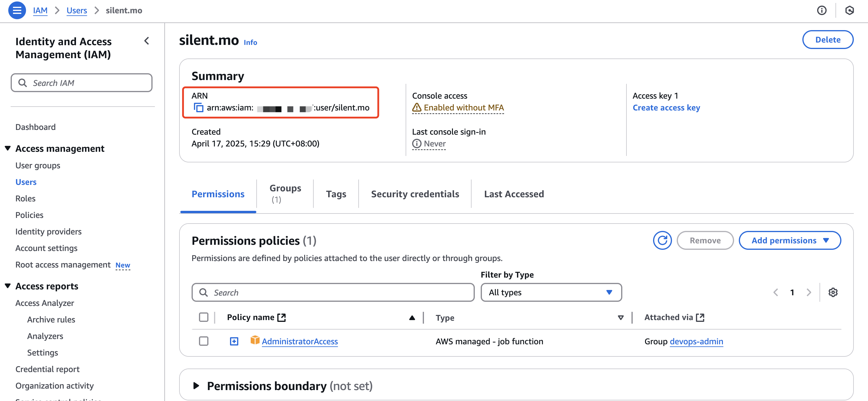Image resolution: width=868 pixels, height=401 pixels.
Task: Select all policies header checkbox
Action: (x=203, y=317)
